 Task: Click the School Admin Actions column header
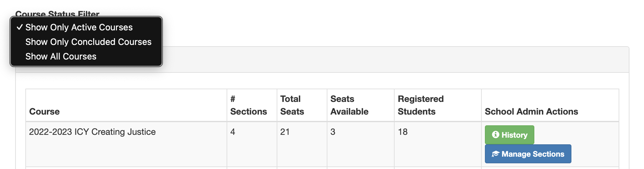[531, 111]
